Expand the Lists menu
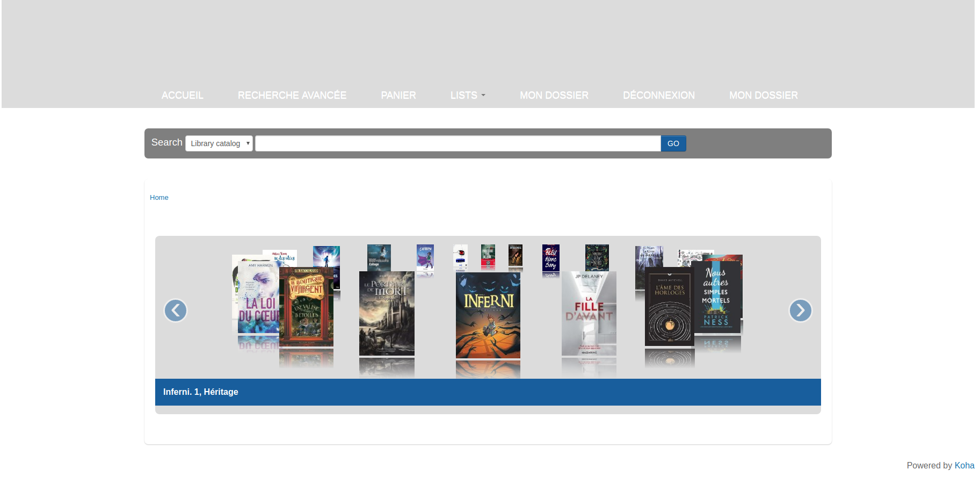980x491 pixels. pyautogui.click(x=467, y=95)
